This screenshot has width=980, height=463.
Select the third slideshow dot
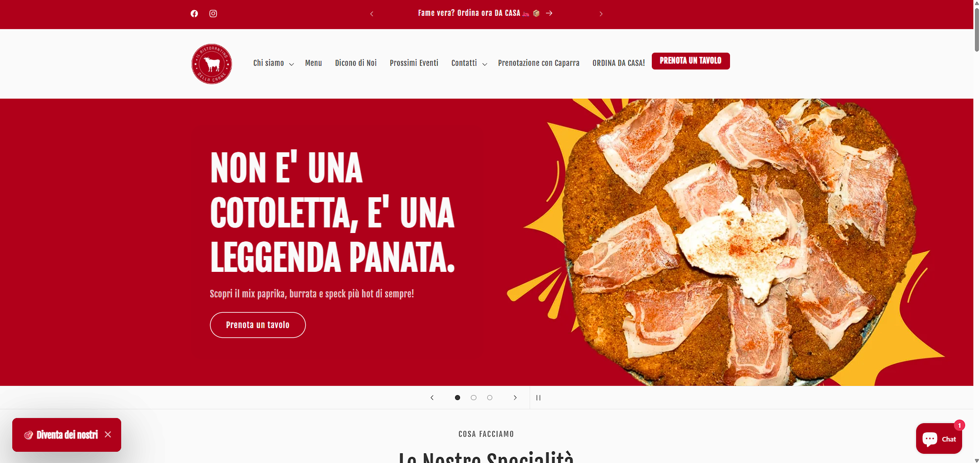(x=490, y=398)
